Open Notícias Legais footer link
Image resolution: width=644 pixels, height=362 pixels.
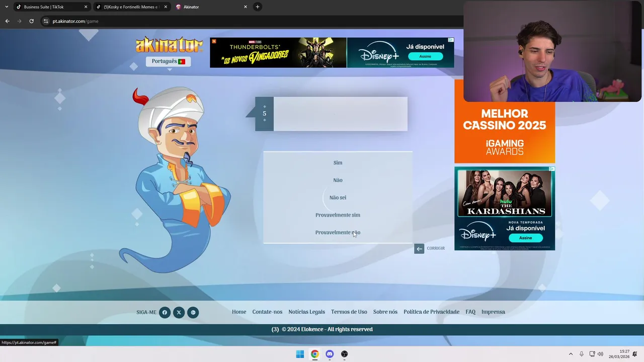click(x=306, y=312)
